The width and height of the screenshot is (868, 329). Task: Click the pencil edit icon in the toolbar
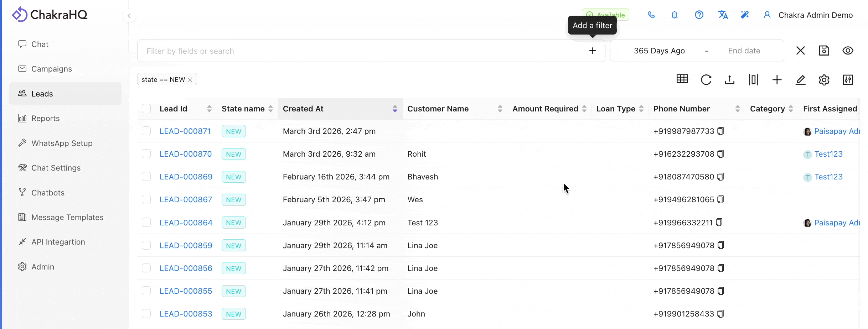pyautogui.click(x=800, y=80)
